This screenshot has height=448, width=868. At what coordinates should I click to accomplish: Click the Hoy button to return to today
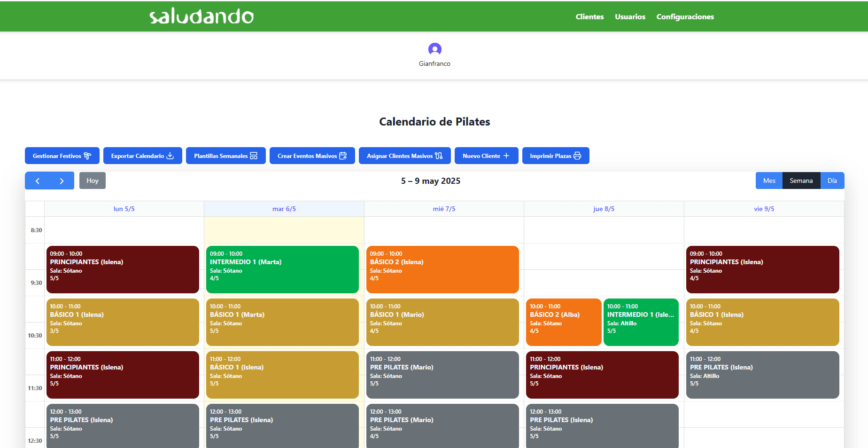(92, 181)
